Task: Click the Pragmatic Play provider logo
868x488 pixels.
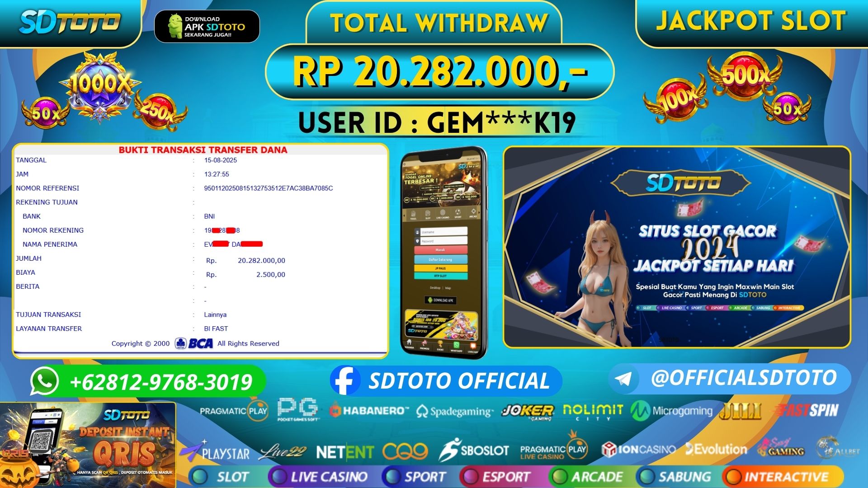Action: pyautogui.click(x=234, y=411)
